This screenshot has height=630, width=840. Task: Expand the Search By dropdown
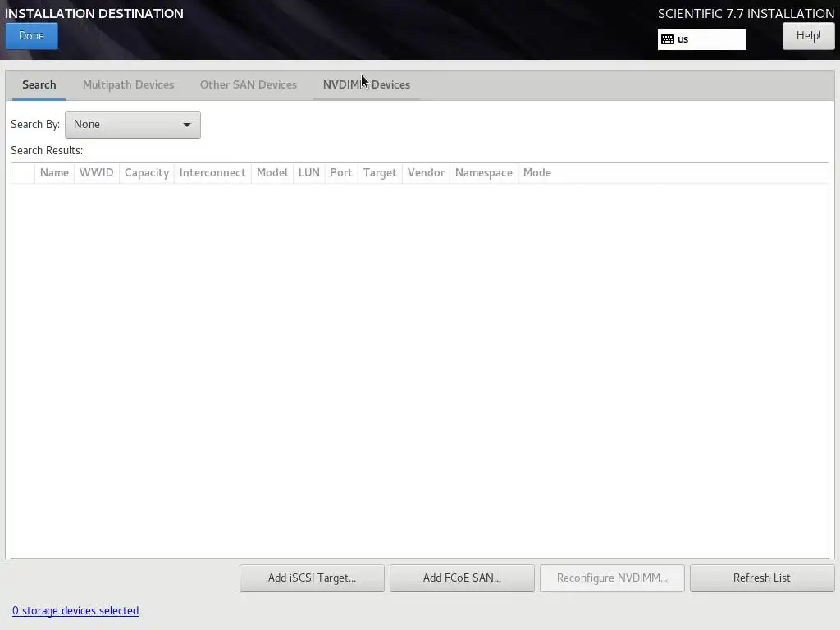[133, 125]
